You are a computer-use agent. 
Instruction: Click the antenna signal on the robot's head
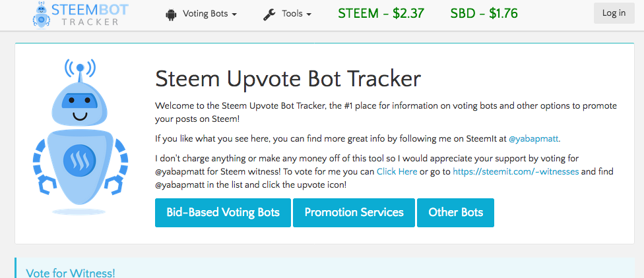tap(80, 68)
